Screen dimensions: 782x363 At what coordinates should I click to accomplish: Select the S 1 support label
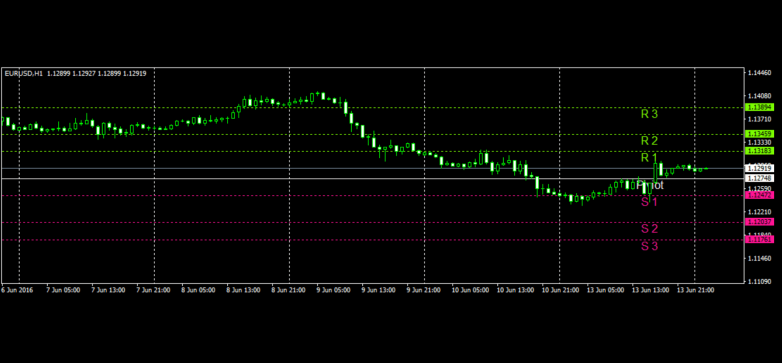[649, 202]
